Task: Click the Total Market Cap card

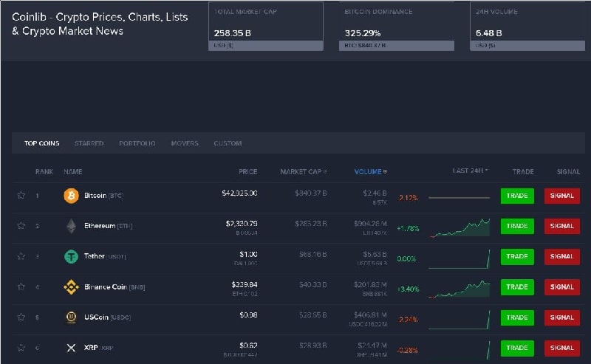Action: 266,27
